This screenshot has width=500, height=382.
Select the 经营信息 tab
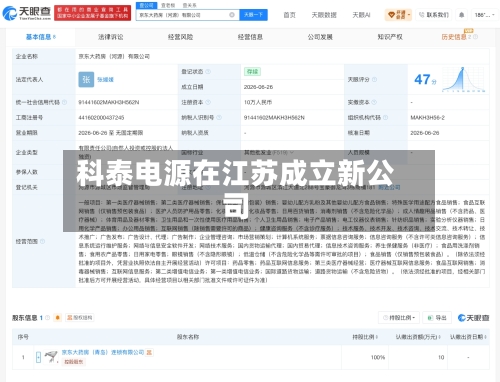pyautogui.click(x=250, y=37)
